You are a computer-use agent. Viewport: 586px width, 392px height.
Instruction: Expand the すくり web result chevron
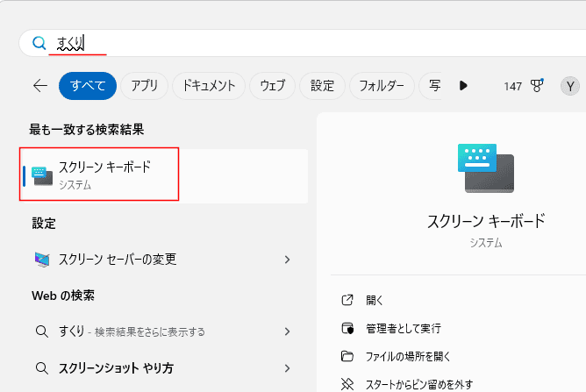click(287, 331)
